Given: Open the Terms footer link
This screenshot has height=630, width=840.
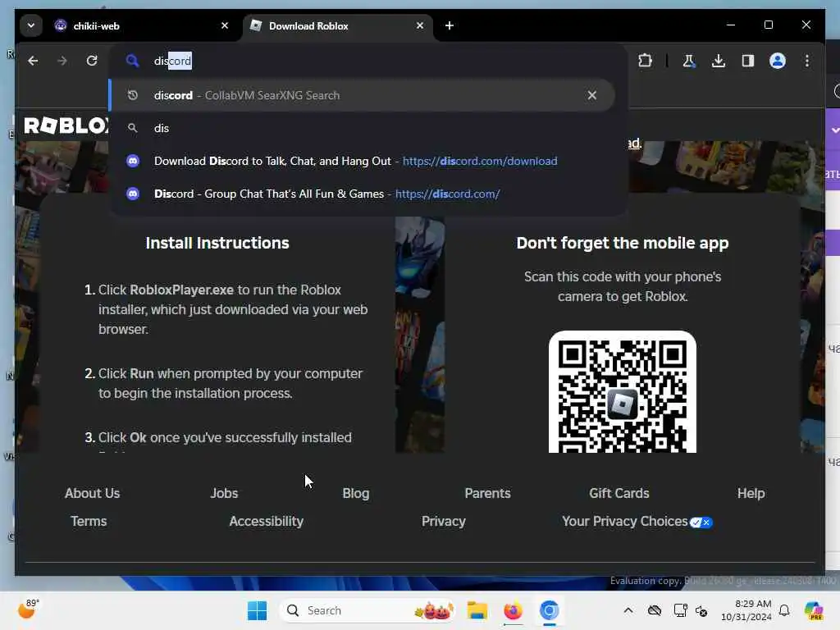Looking at the screenshot, I should pyautogui.click(x=89, y=521).
